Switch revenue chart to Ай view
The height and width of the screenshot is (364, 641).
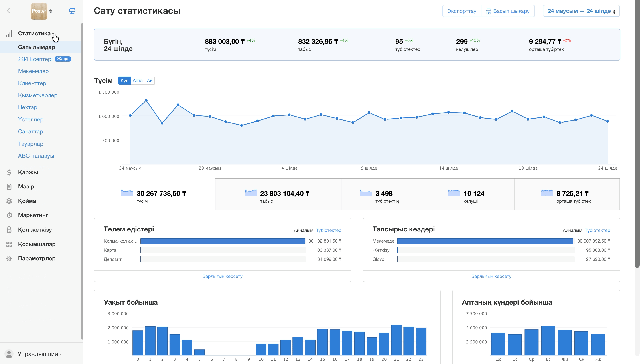[x=150, y=81]
